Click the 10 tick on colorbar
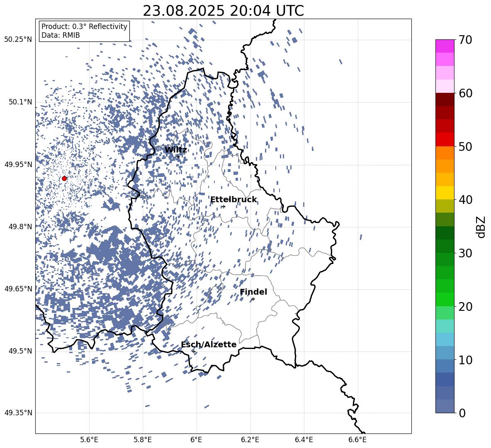Viewport: 491px width, 448px height. click(x=465, y=360)
